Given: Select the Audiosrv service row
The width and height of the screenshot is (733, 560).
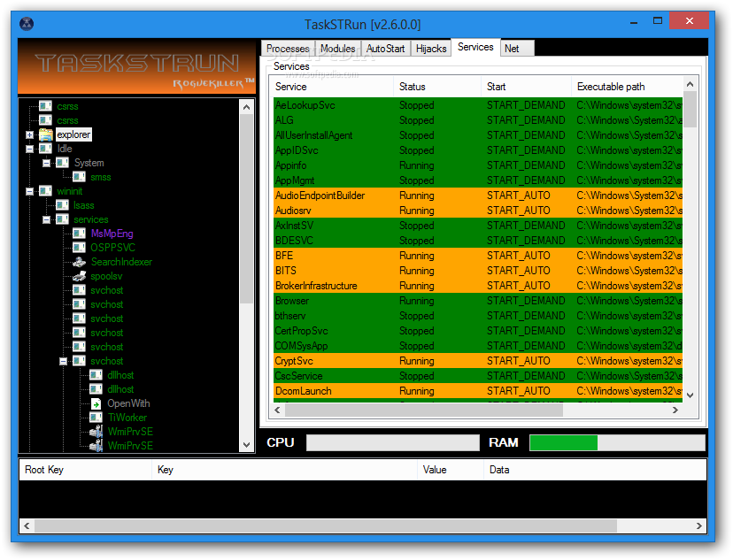Looking at the screenshot, I should pos(478,211).
